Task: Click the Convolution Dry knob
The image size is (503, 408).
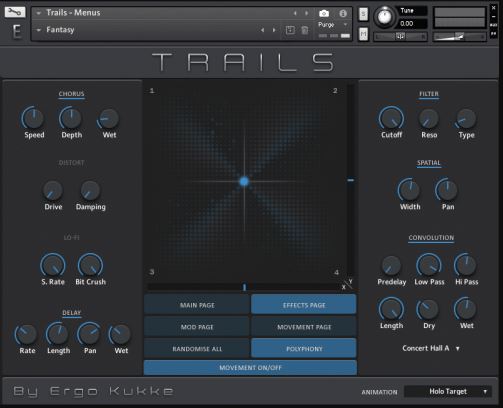Action: point(428,309)
